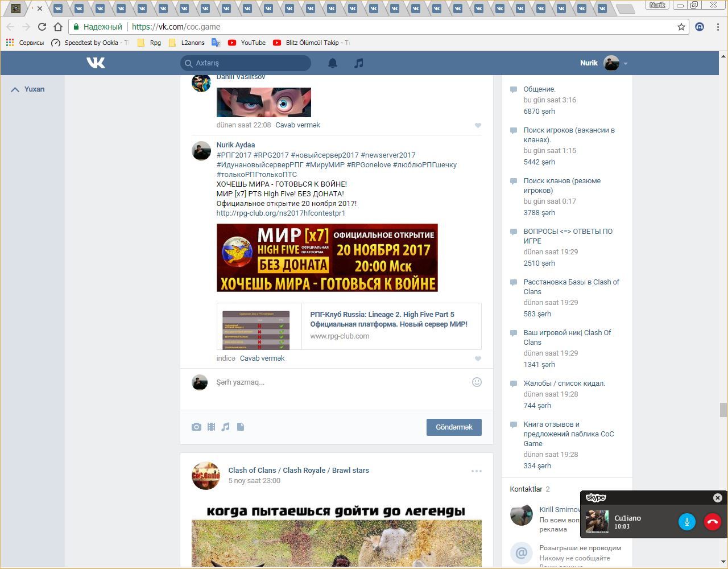Like the Nurik Aydaa comment
728x569 pixels.
(x=478, y=359)
